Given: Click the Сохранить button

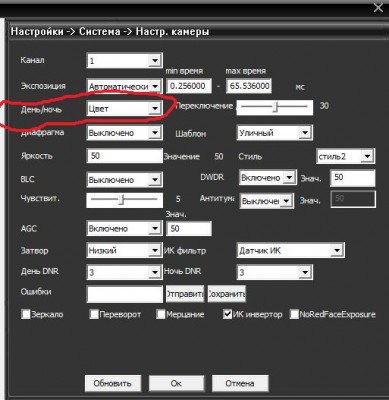Looking at the screenshot, I should [227, 294].
